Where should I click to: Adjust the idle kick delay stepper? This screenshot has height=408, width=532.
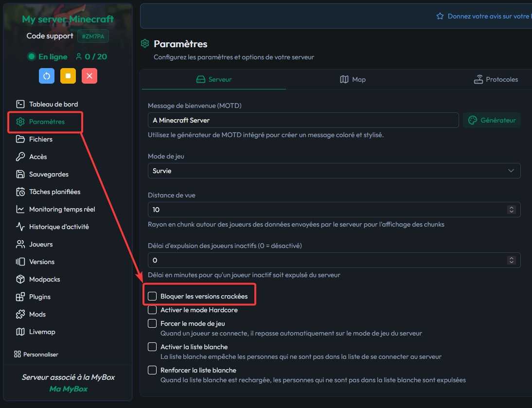point(511,258)
